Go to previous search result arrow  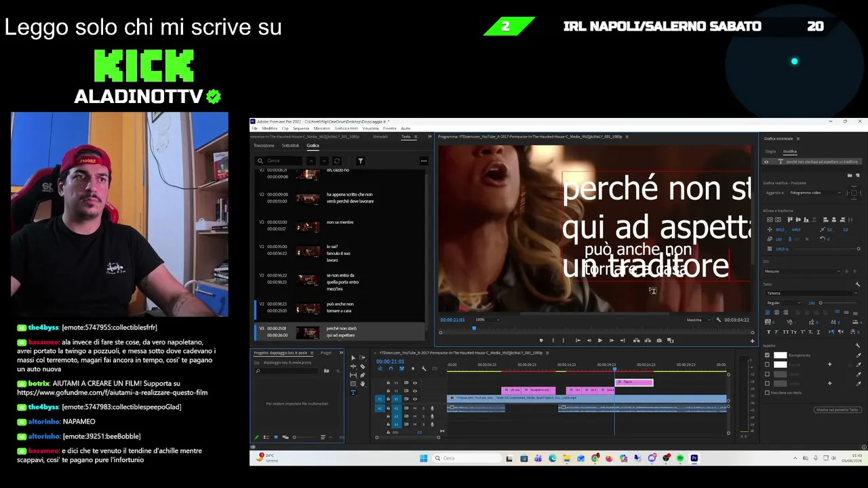[311, 161]
